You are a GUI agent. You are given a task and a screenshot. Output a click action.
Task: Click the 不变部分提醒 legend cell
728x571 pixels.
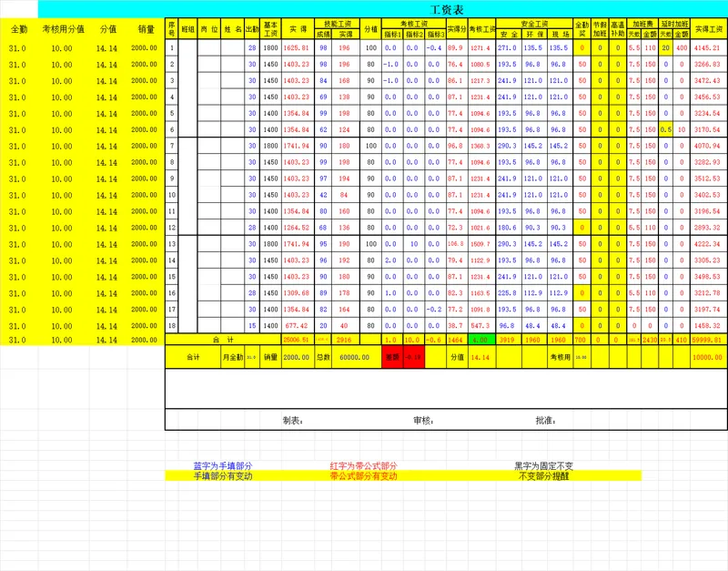[543, 475]
